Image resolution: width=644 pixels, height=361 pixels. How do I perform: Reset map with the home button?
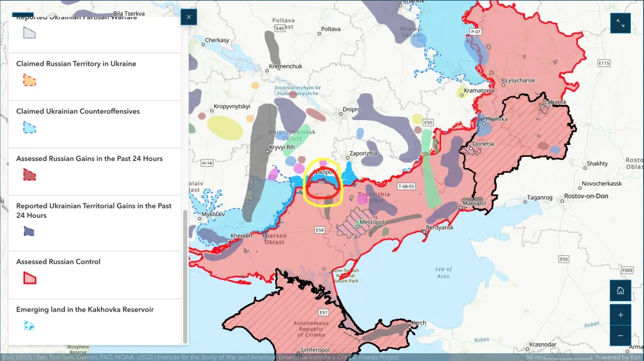click(620, 290)
